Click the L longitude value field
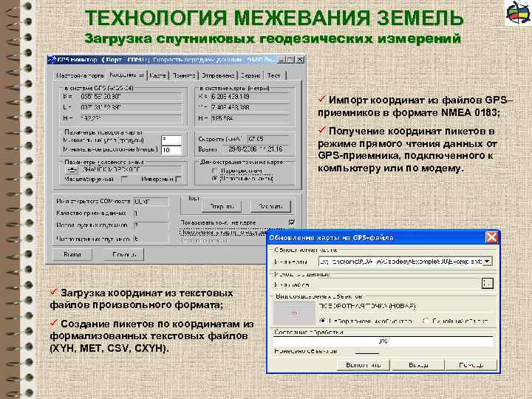The width and height of the screenshot is (532, 399). pos(131,108)
